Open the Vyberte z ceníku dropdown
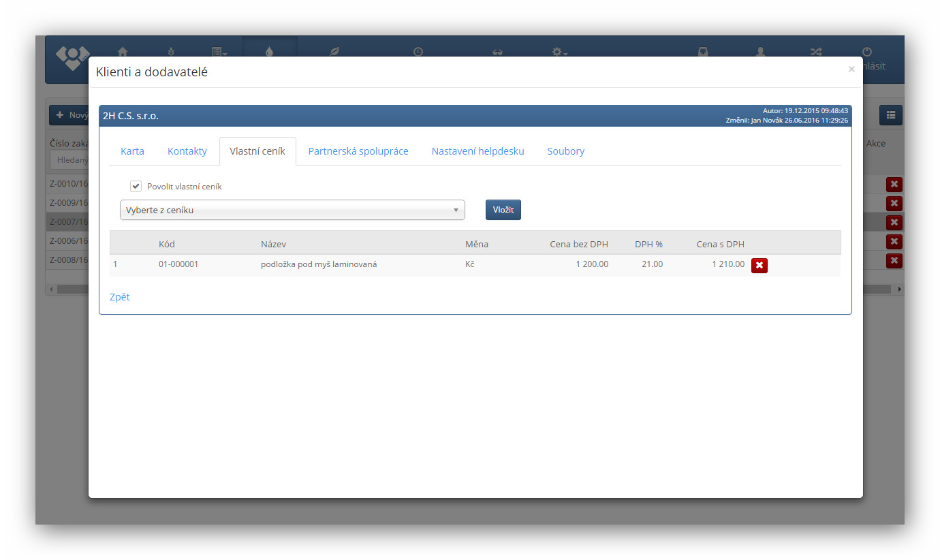Screen dimensions: 940x560 click(292, 211)
